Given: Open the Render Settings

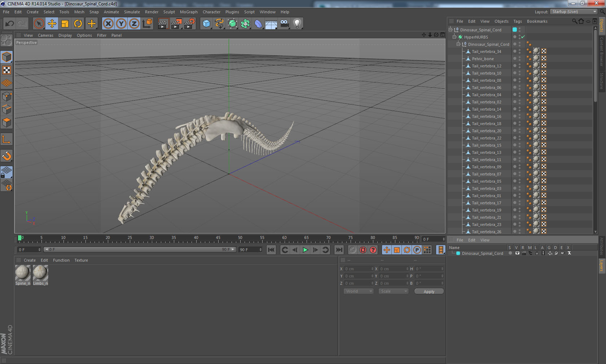Looking at the screenshot, I should tap(189, 24).
